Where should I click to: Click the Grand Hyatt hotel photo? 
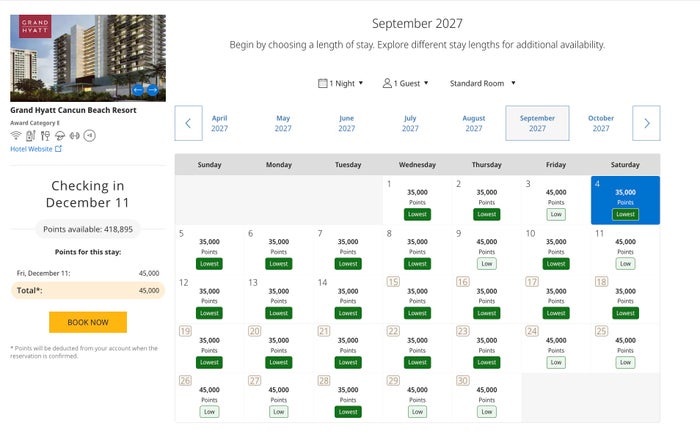88,58
